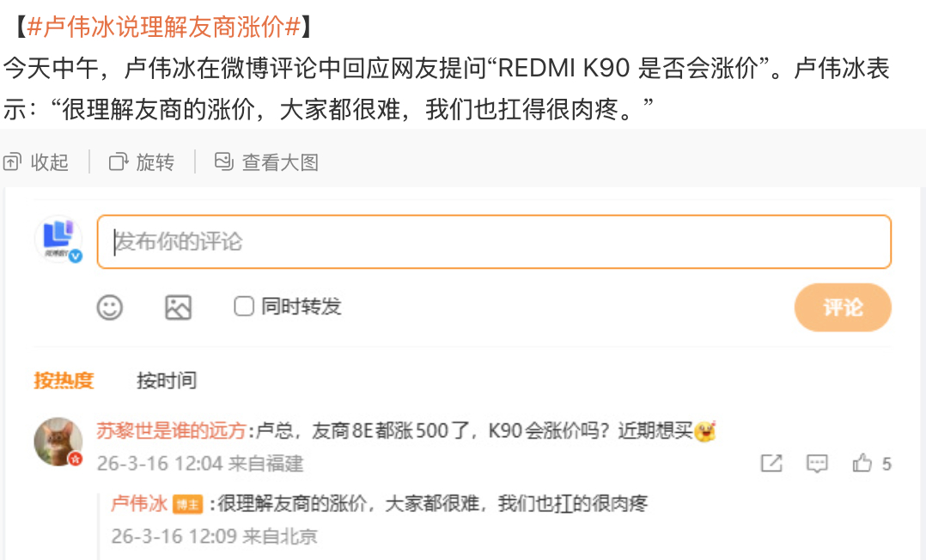Open the emoji picker for the comment
The image size is (926, 560).
tap(112, 307)
